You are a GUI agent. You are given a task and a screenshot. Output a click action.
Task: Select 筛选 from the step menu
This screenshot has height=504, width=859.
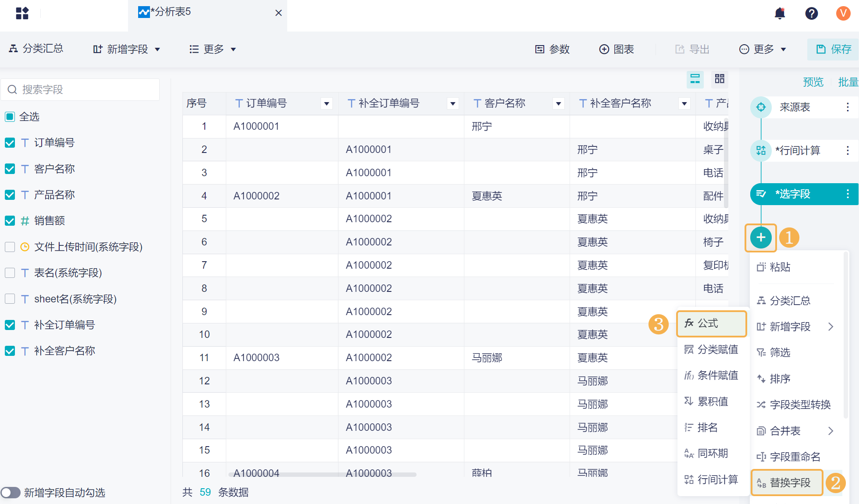(x=773, y=352)
